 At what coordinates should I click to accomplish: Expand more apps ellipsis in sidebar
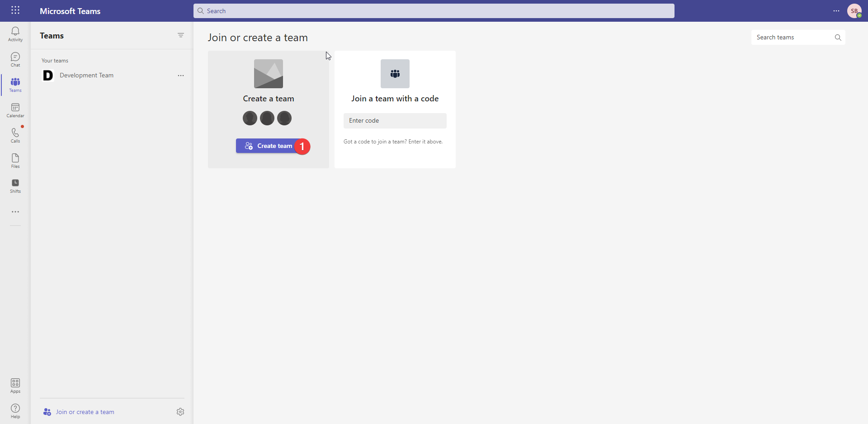15,212
